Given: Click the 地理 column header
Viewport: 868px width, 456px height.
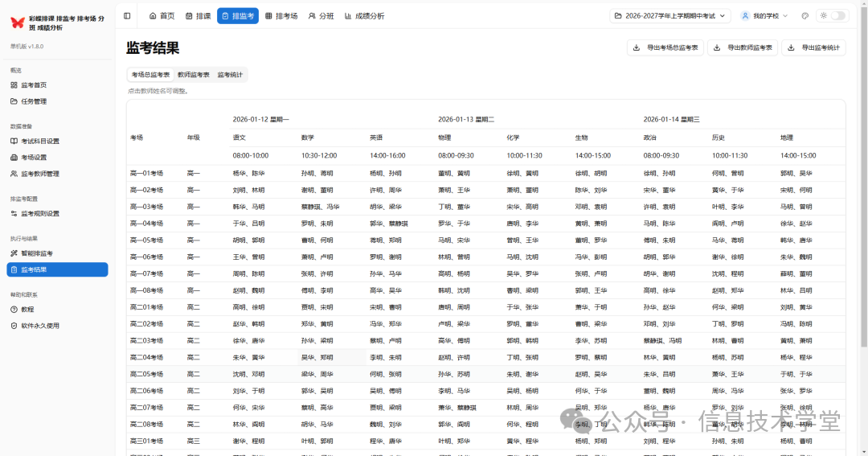Looking at the screenshot, I should pos(787,138).
